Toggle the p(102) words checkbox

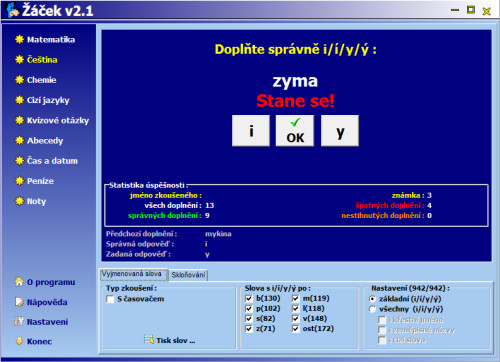point(248,308)
